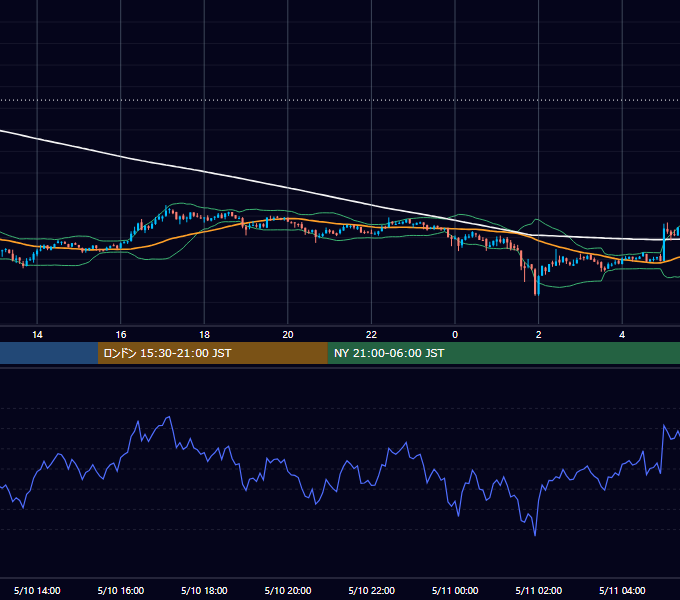Select the NY 21:00-06:00 JST session bar
This screenshot has width=680, height=600.
click(503, 353)
